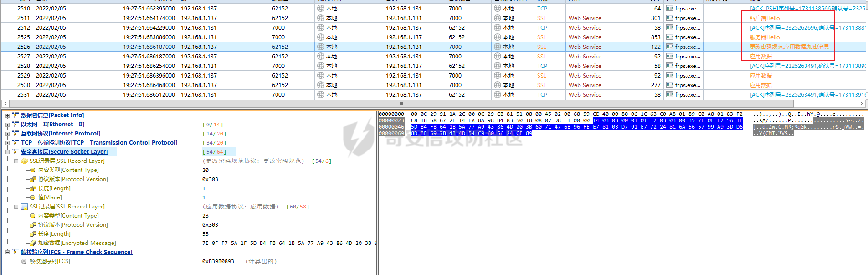Viewport: 868px width, 275px height.
Task: Collapse the FCS Frame Check Sequence node
Action: point(7,252)
